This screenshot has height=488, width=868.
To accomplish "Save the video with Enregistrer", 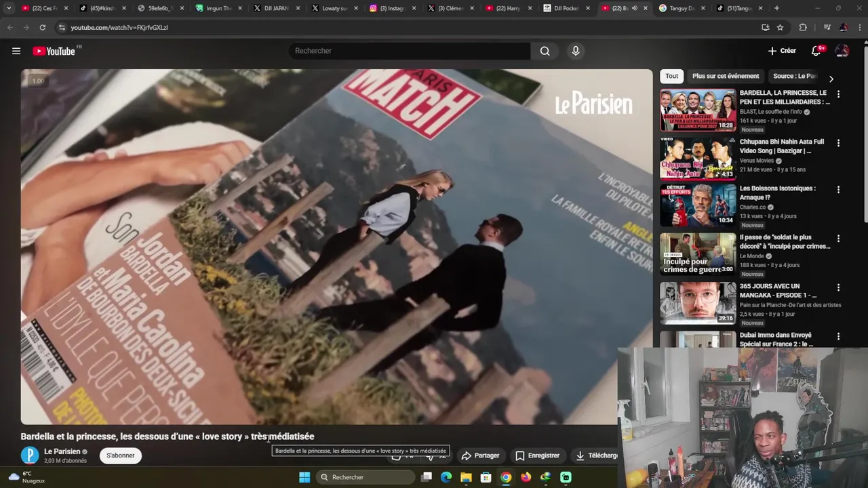I will pyautogui.click(x=537, y=455).
